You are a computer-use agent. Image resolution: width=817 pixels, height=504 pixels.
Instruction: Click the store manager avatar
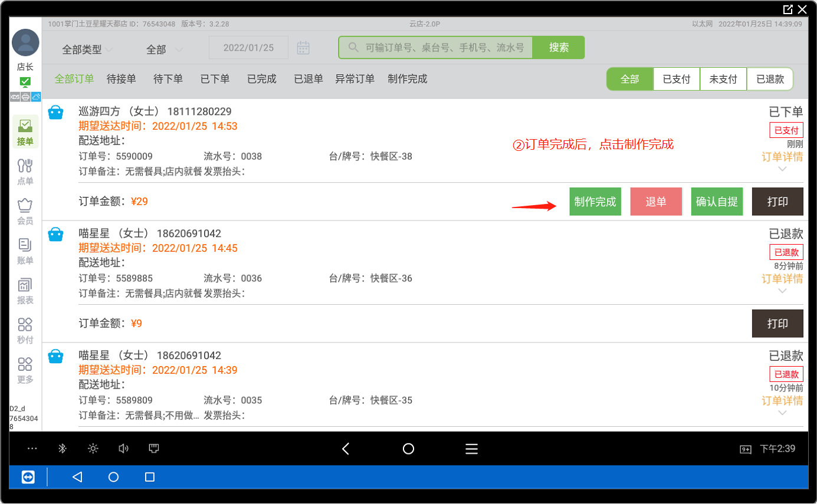25,42
